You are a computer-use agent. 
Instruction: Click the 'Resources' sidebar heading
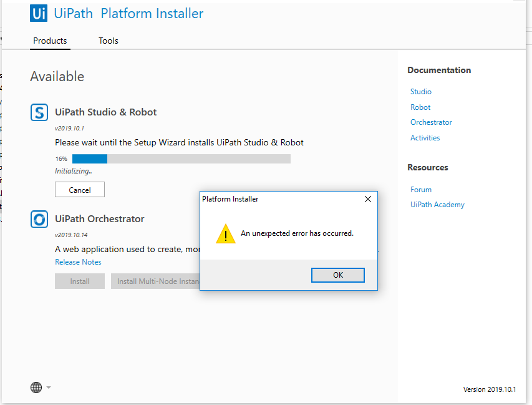tap(427, 168)
